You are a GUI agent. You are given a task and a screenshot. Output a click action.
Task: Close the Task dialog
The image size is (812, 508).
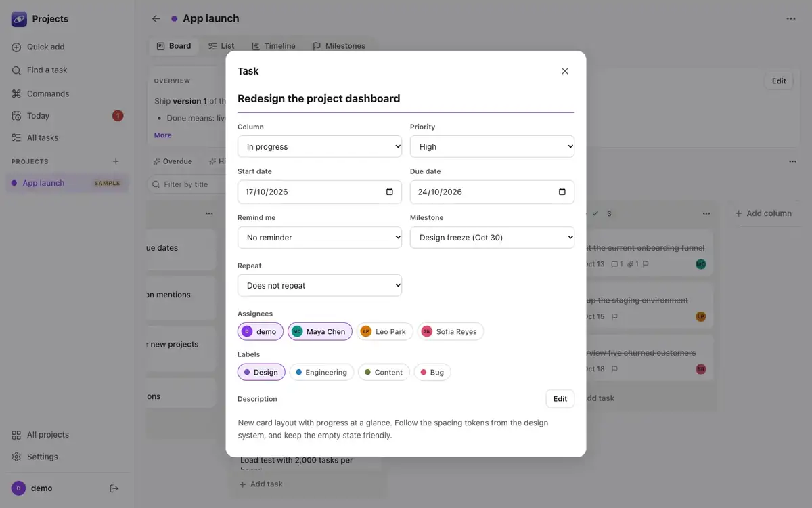click(565, 71)
